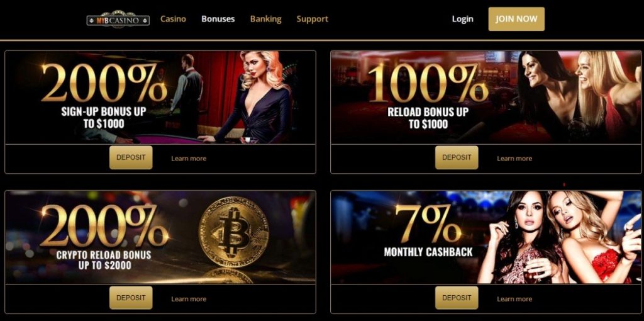Screen dimensions: 644x321
Task: Click the Bitcoin coin image
Action: pos(234,232)
